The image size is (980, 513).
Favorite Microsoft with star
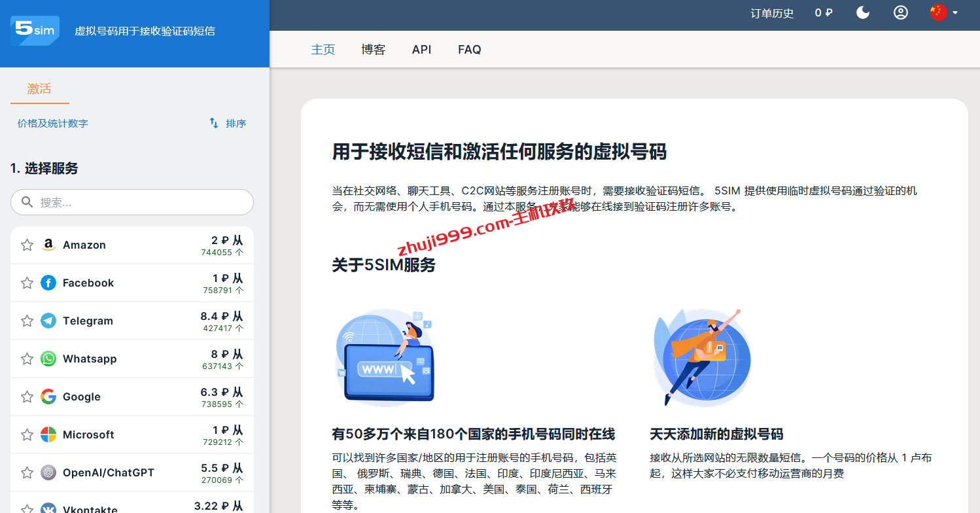[x=27, y=435]
